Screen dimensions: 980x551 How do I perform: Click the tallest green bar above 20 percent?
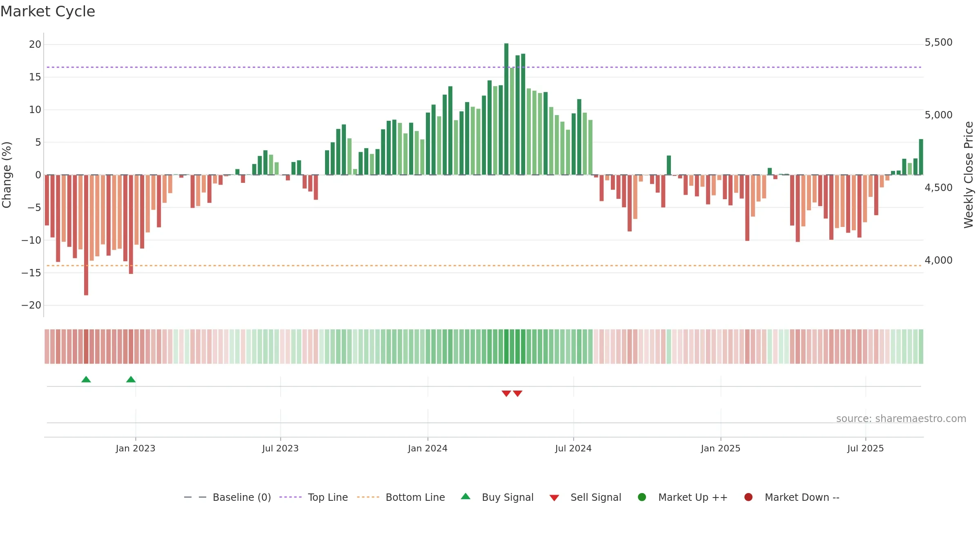point(506,109)
